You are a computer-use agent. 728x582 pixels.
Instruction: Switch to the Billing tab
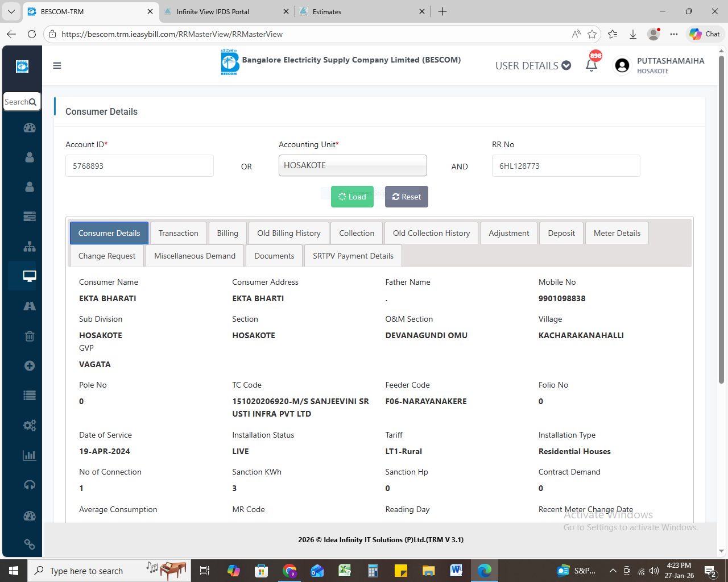[x=227, y=233]
